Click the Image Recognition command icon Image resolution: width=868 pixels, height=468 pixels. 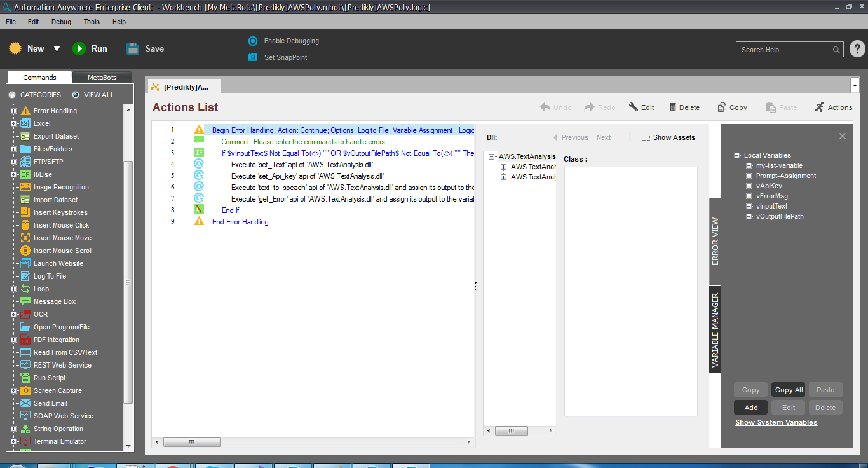[x=25, y=187]
